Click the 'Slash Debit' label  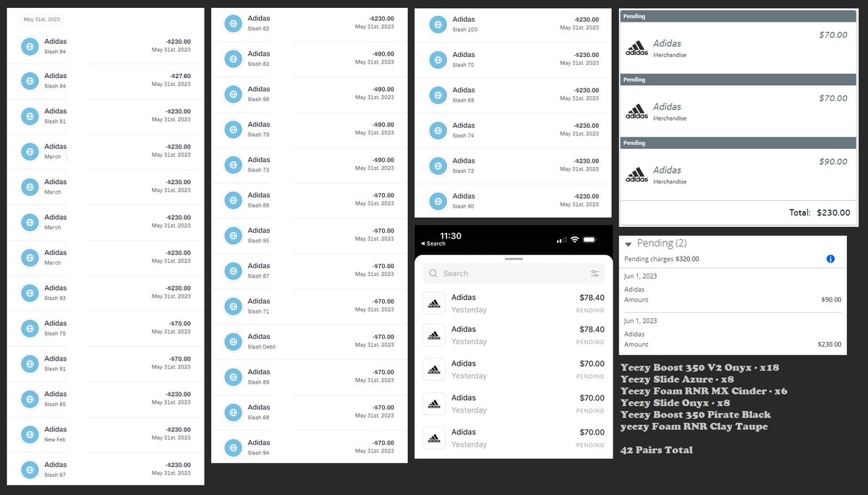261,347
